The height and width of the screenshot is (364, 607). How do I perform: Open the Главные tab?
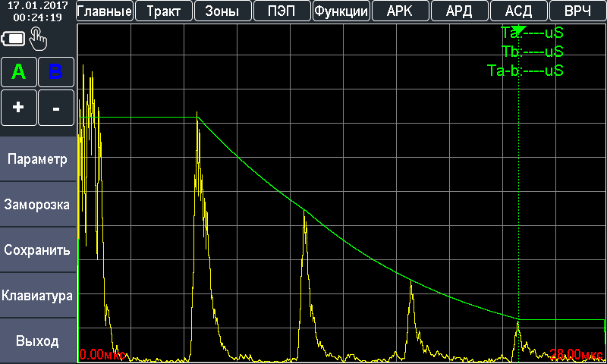[x=105, y=11]
